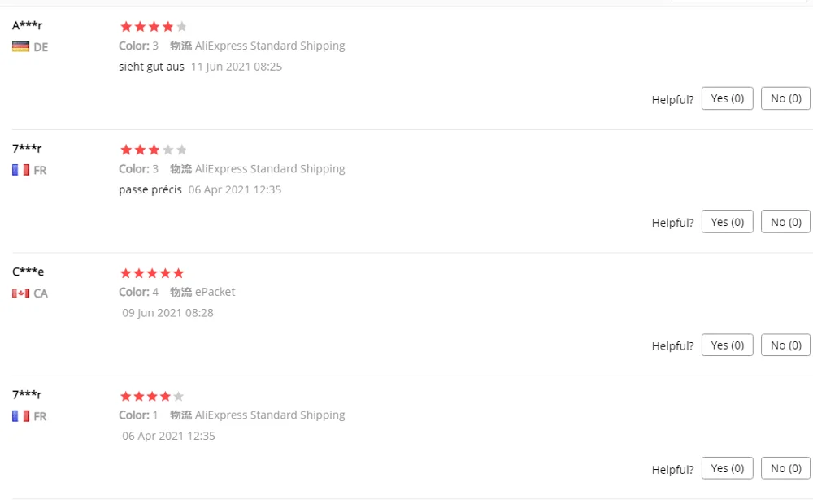The image size is (813, 504).
Task: Open reviewer C***e's username
Action: pyautogui.click(x=28, y=272)
